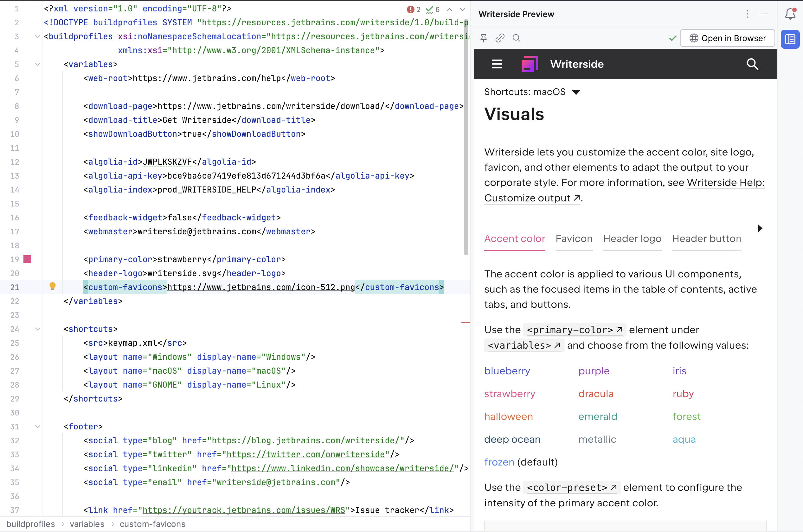803x532 pixels.
Task: Jump to previous problem with the up arrow
Action: pyautogui.click(x=449, y=9)
